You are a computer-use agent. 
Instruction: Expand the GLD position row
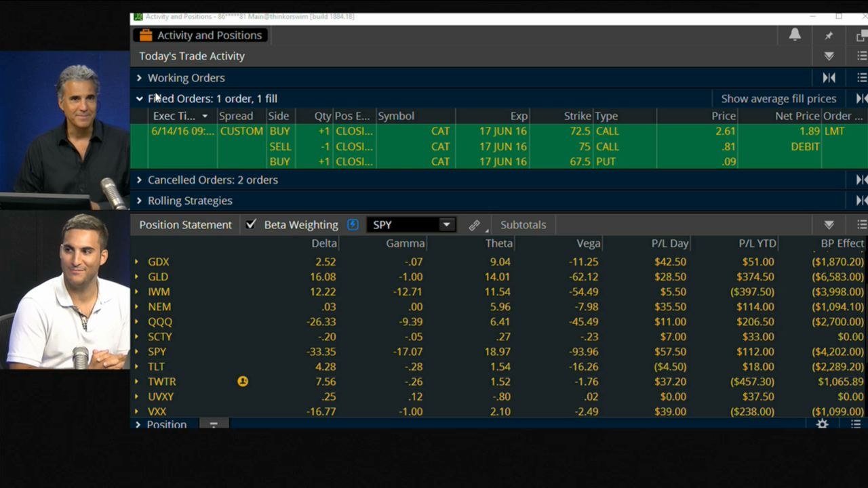[136, 277]
